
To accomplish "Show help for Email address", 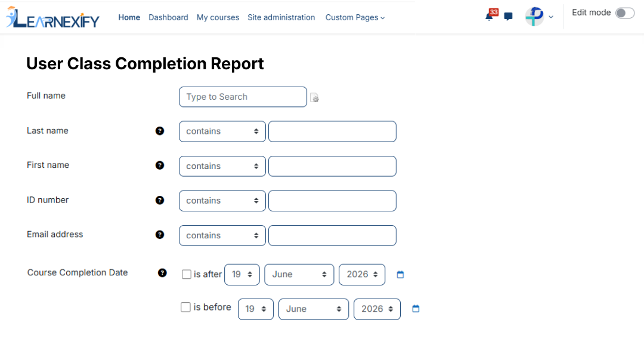I will tap(160, 235).
